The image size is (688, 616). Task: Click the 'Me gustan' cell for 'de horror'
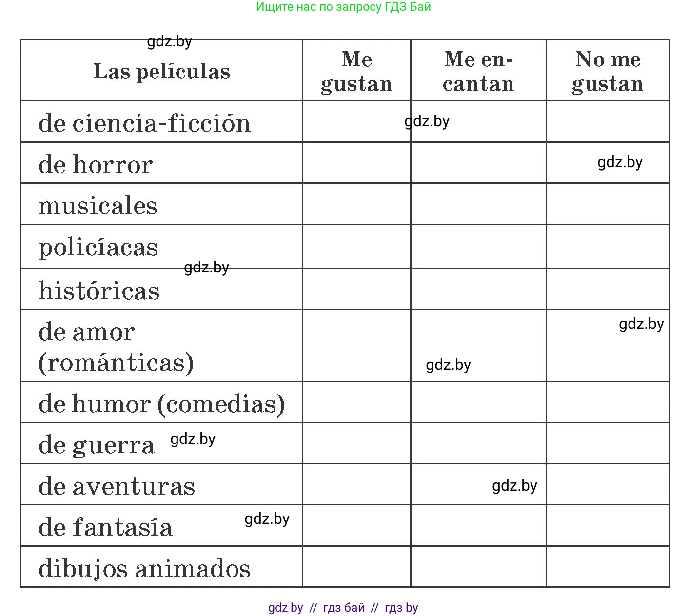tap(356, 163)
